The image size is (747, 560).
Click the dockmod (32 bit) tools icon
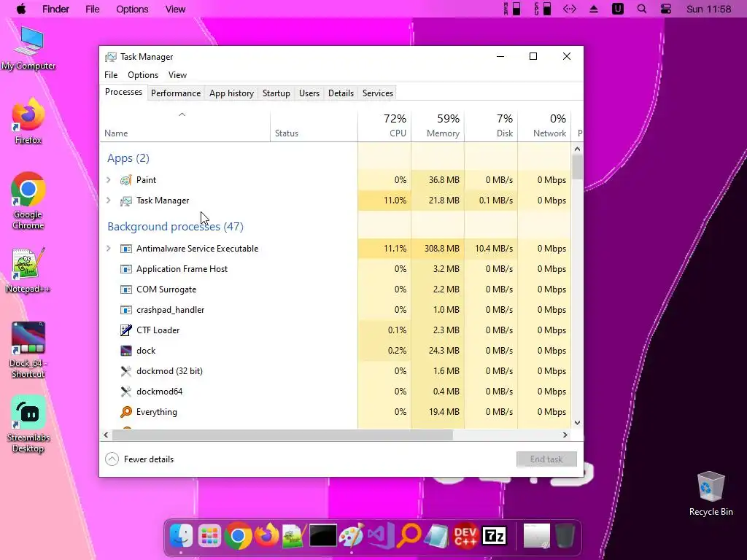coord(125,371)
